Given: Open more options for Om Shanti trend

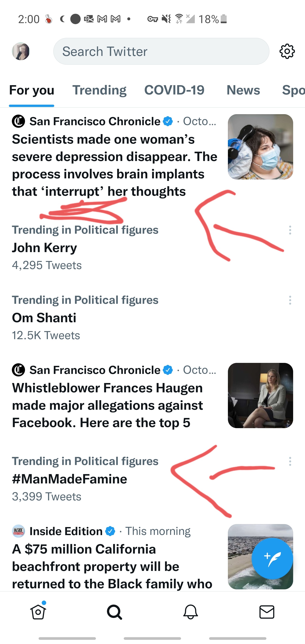Looking at the screenshot, I should click(x=290, y=300).
